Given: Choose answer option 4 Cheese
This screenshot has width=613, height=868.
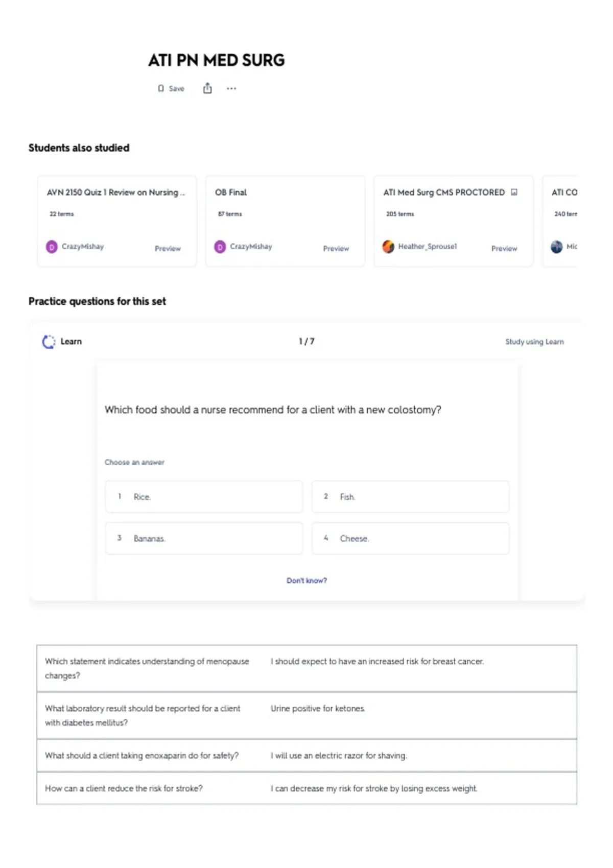Looking at the screenshot, I should (x=410, y=538).
